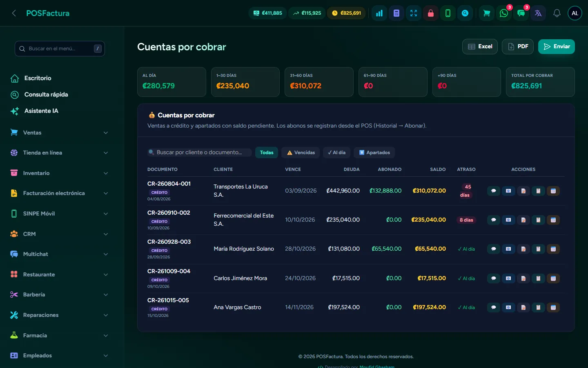Screen dimensions: 588x368
Task: Toggle fullscreen with the expand-arrows icon
Action: point(414,13)
